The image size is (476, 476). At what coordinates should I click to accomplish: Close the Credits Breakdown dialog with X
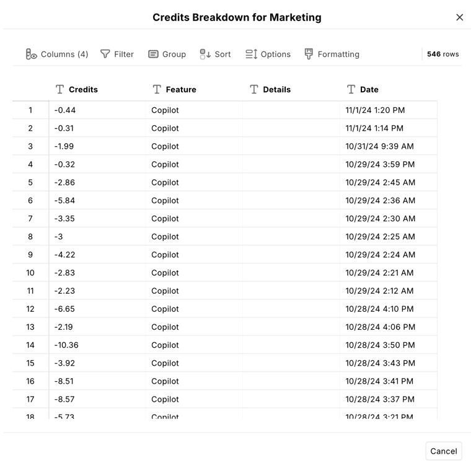[460, 17]
